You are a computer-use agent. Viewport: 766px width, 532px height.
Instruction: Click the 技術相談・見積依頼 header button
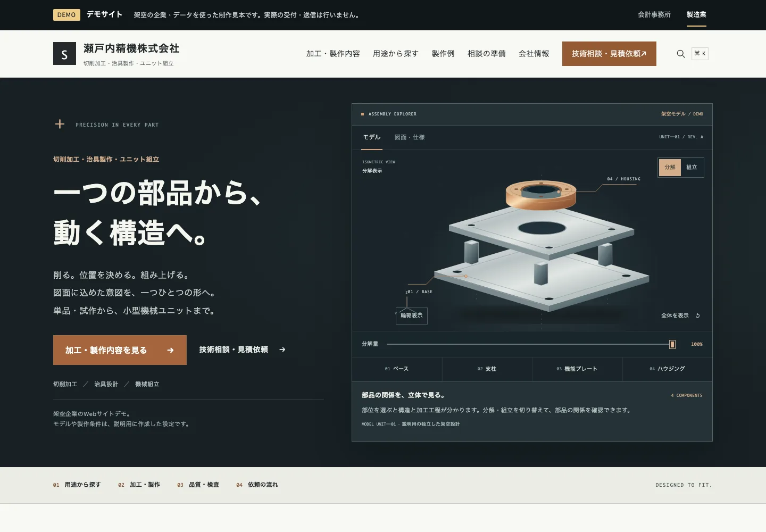pyautogui.click(x=609, y=54)
